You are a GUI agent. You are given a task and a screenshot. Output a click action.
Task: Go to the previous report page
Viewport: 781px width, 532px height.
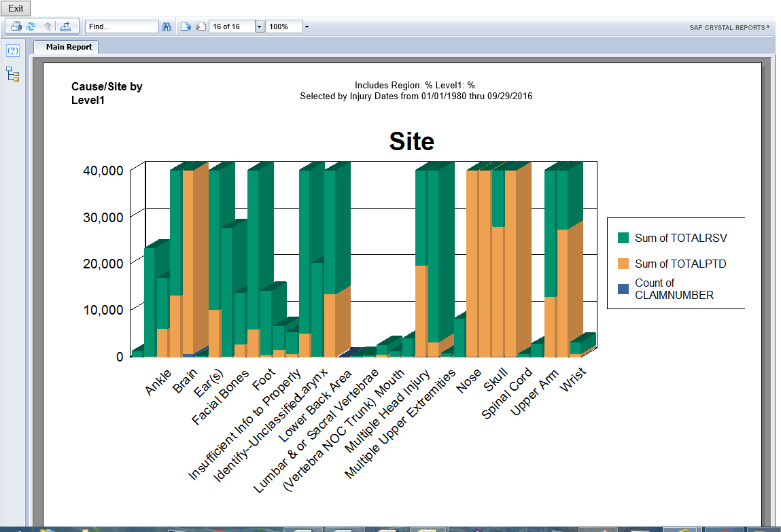(186, 26)
